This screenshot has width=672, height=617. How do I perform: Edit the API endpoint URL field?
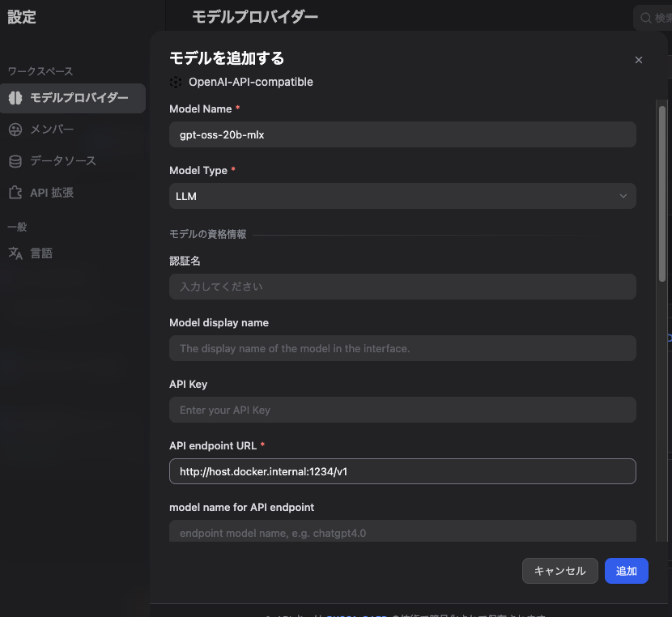click(x=402, y=471)
